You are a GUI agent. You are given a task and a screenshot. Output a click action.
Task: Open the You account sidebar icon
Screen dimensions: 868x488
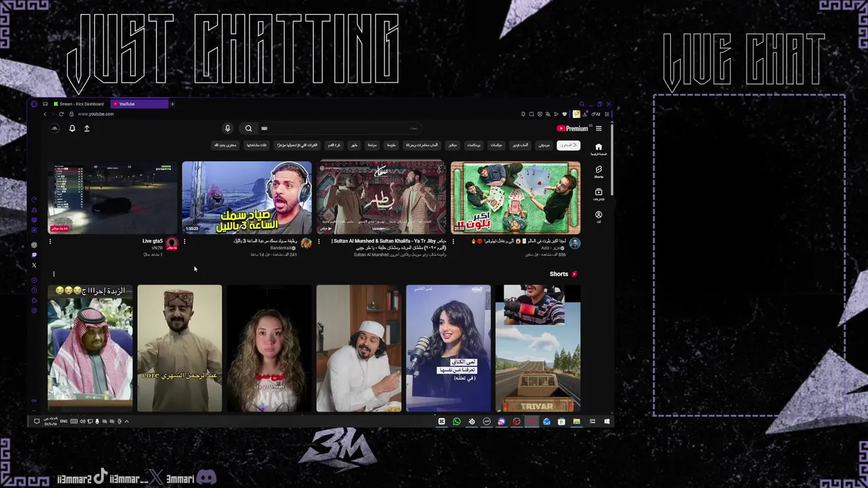coord(598,217)
